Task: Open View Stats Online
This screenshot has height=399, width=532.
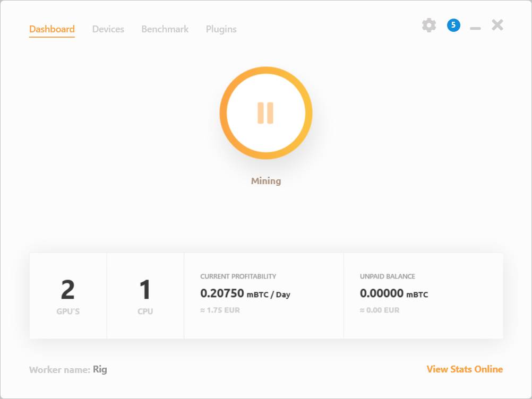Action: point(464,369)
